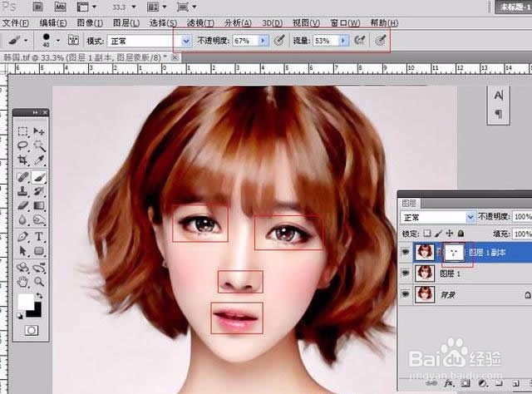Viewport: 532px width, 394px height.
Task: Select the Gradient tool
Action: coord(39,205)
